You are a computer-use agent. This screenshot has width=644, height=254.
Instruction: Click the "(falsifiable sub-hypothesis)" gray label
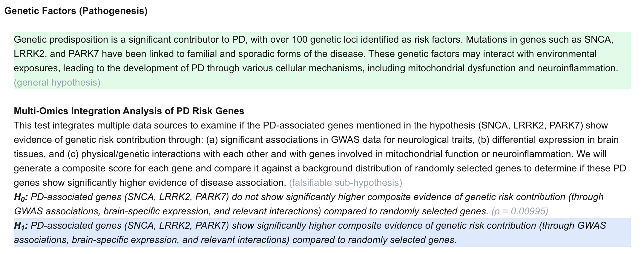pyautogui.click(x=345, y=182)
